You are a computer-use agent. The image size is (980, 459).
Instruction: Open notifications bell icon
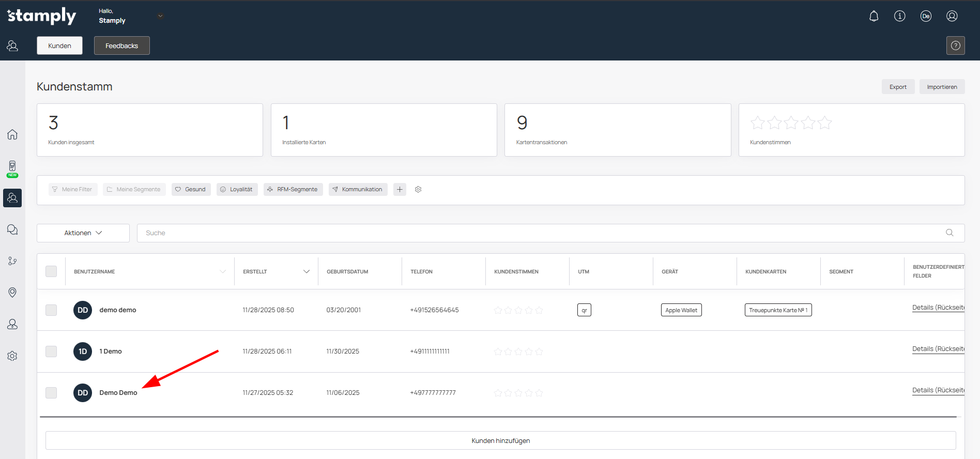click(874, 16)
